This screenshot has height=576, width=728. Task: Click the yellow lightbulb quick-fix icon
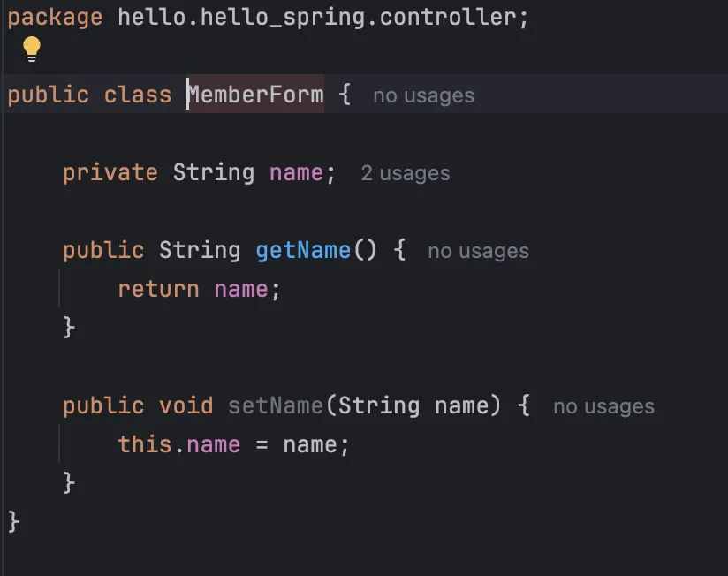32,49
